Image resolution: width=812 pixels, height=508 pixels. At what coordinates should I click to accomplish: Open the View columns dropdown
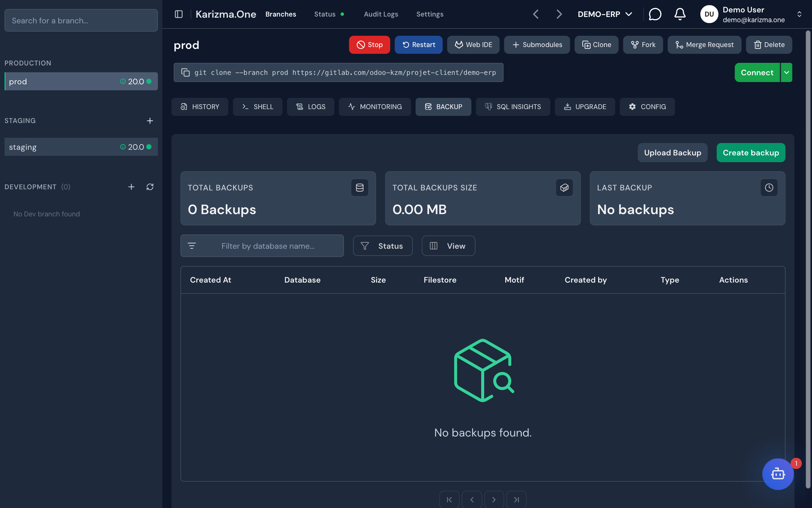tap(448, 246)
